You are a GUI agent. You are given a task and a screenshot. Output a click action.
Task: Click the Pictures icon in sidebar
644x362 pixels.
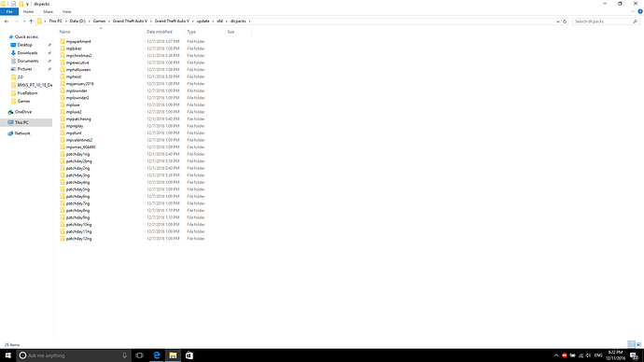(13, 69)
